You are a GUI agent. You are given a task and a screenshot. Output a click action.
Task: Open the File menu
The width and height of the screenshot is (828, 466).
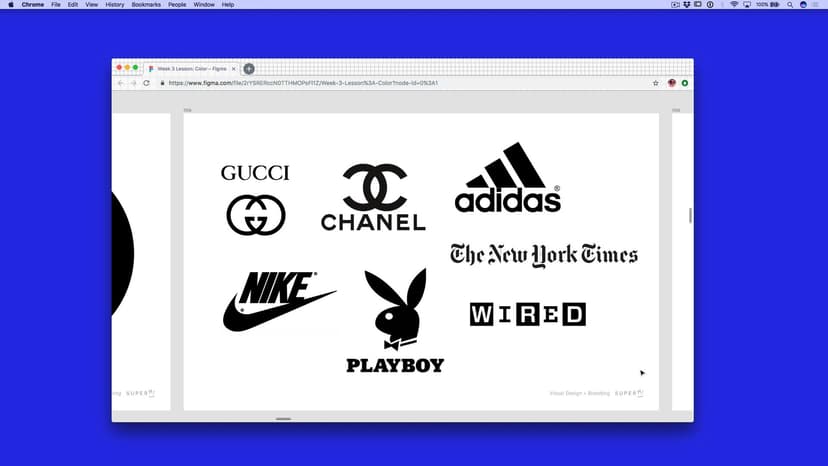pyautogui.click(x=55, y=4)
